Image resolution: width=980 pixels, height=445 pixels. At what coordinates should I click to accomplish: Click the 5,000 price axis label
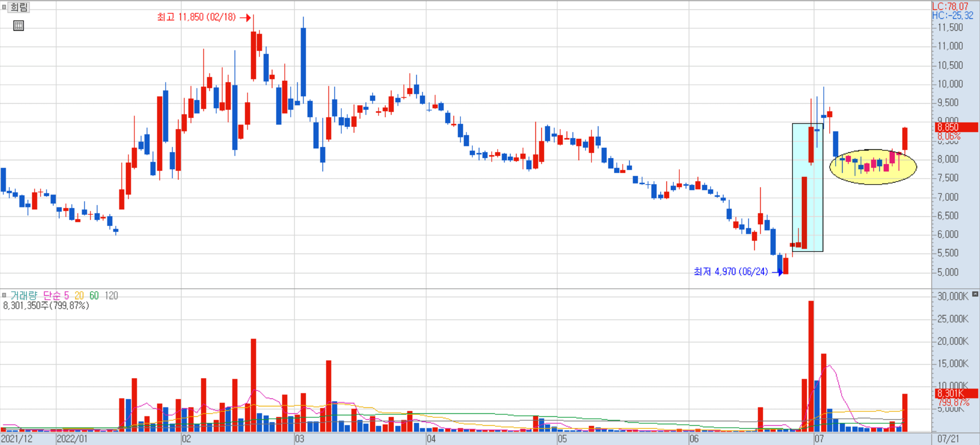pyautogui.click(x=948, y=272)
